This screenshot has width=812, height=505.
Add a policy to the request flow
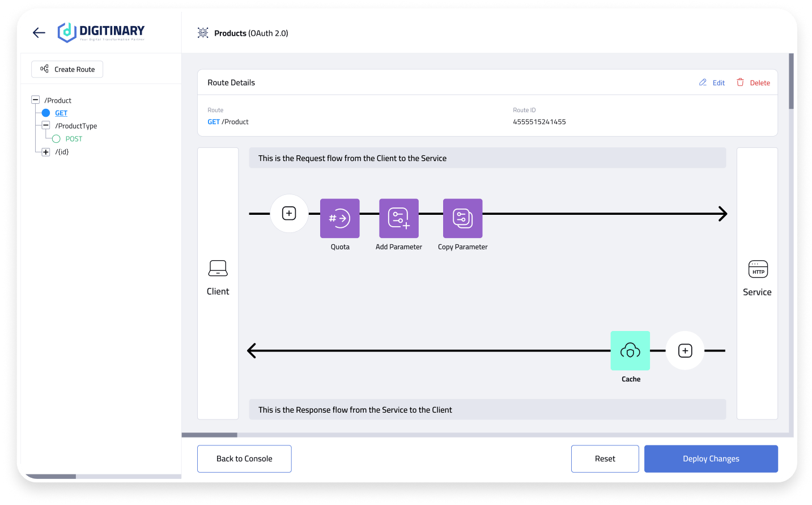[289, 214]
